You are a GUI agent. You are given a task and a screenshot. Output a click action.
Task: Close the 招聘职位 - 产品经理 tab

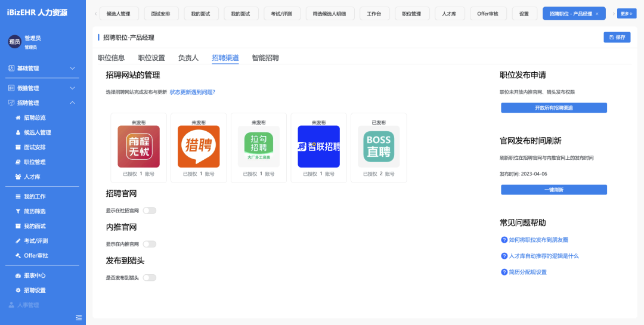click(x=597, y=14)
